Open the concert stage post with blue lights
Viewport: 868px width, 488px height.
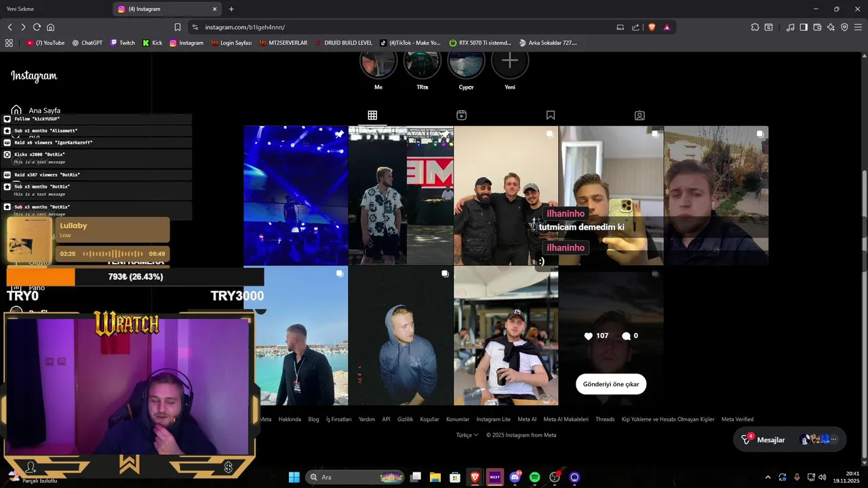click(296, 195)
